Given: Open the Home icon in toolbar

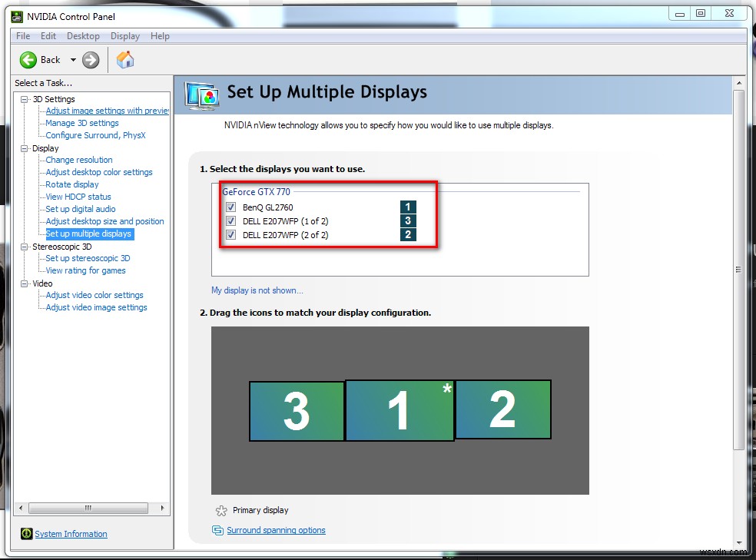Looking at the screenshot, I should coord(125,60).
